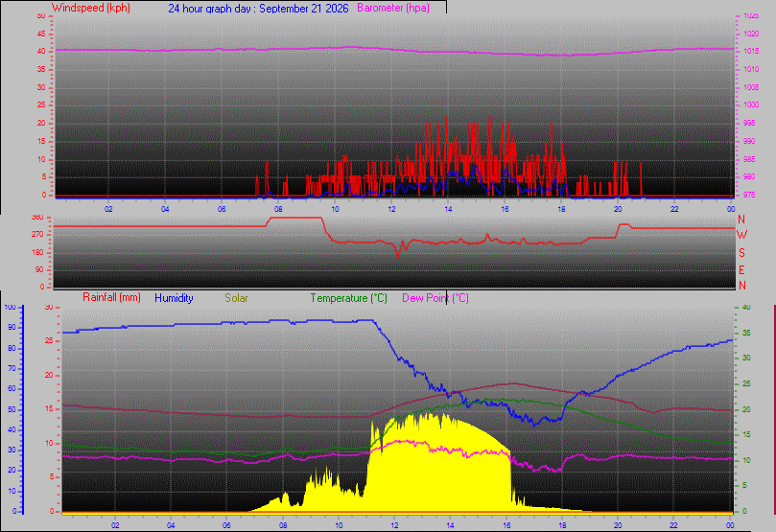Click the "70" humidity axis value
The width and height of the screenshot is (776, 532).
coord(12,368)
